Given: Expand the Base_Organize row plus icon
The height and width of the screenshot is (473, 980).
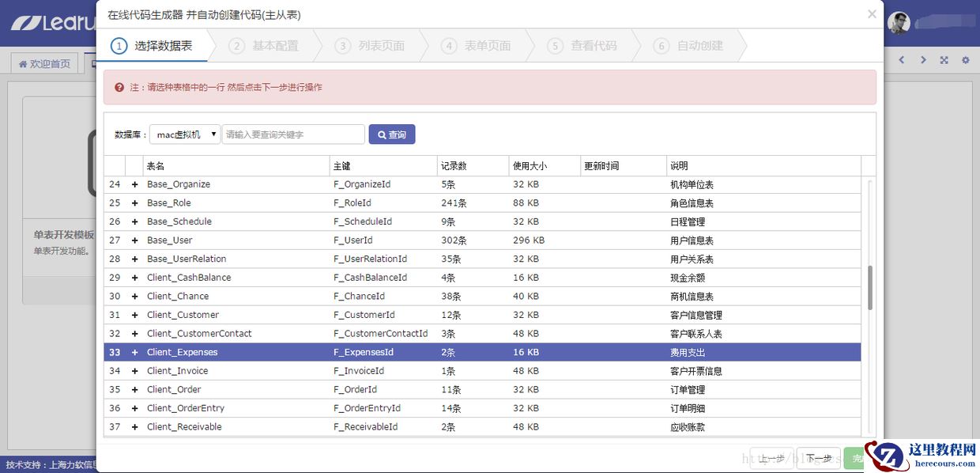Looking at the screenshot, I should pyautogui.click(x=134, y=184).
